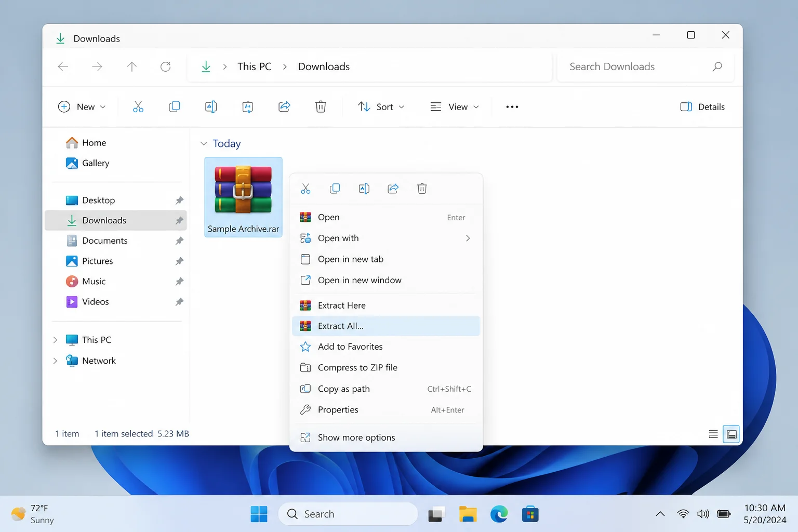
Task: Go back with the Back arrow
Action: click(63, 66)
